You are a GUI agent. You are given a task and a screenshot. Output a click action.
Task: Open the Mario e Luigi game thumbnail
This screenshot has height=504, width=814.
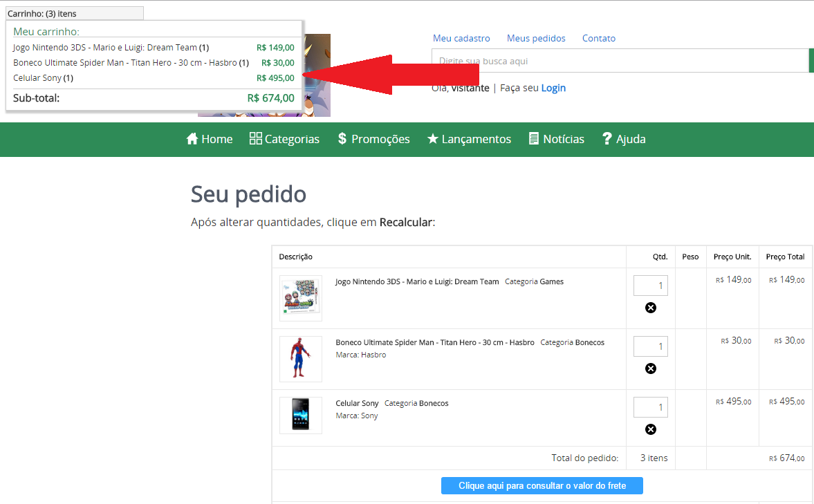[x=301, y=298]
